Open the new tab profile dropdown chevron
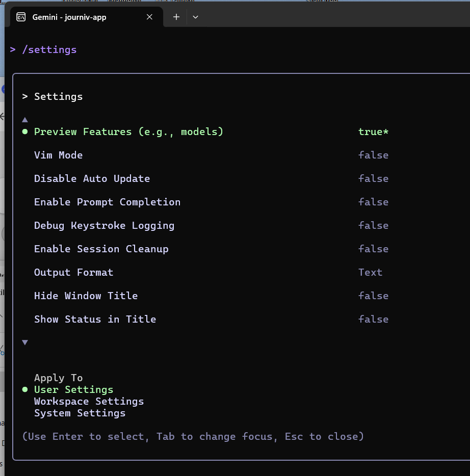470x476 pixels. pos(195,17)
